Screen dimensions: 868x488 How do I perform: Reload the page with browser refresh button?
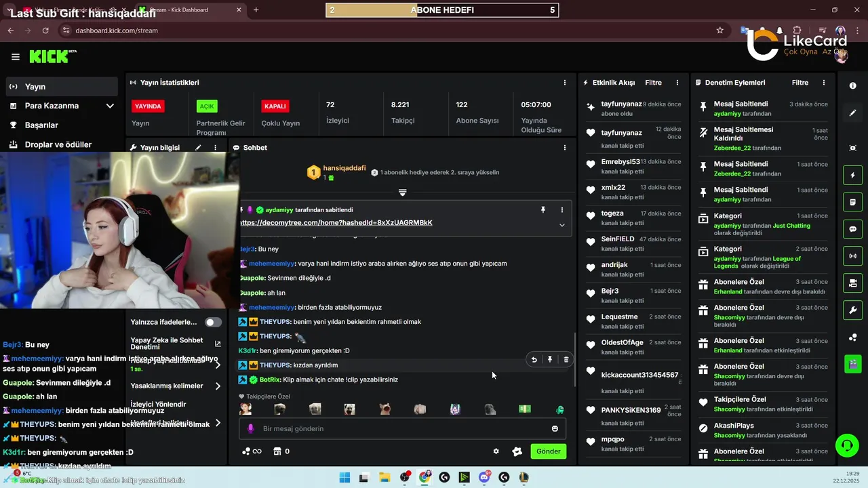click(45, 30)
